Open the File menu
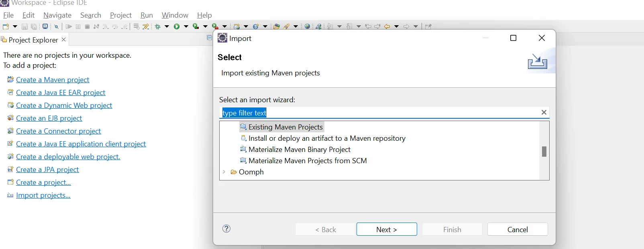This screenshot has height=249, width=644. pyautogui.click(x=8, y=15)
